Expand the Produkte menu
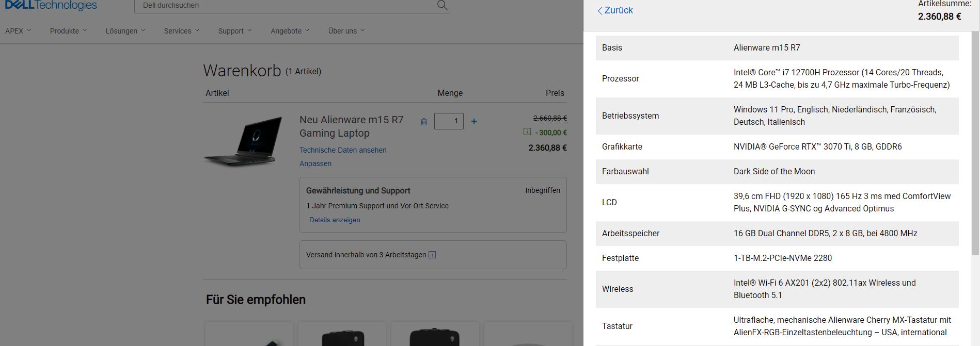Viewport: 980px width, 346px height. tap(69, 31)
